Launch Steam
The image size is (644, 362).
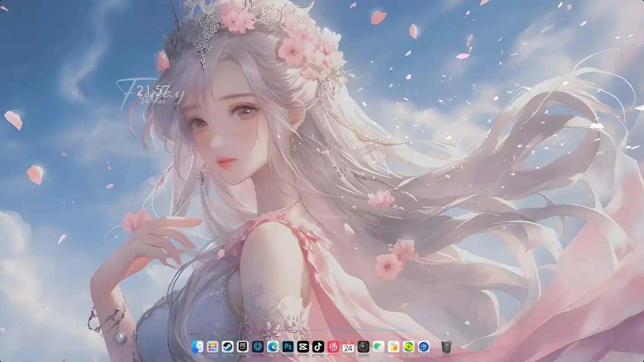[x=227, y=347]
